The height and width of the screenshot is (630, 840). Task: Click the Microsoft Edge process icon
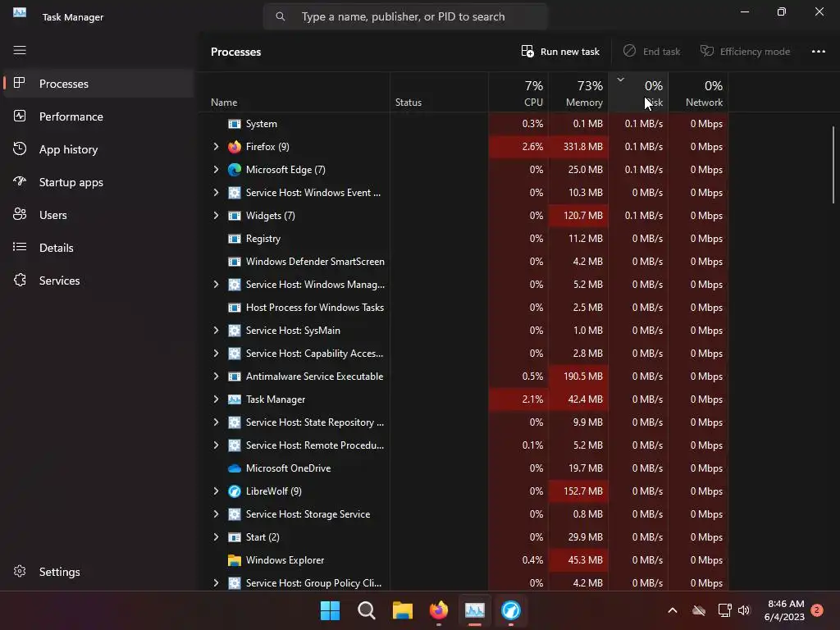click(x=235, y=170)
